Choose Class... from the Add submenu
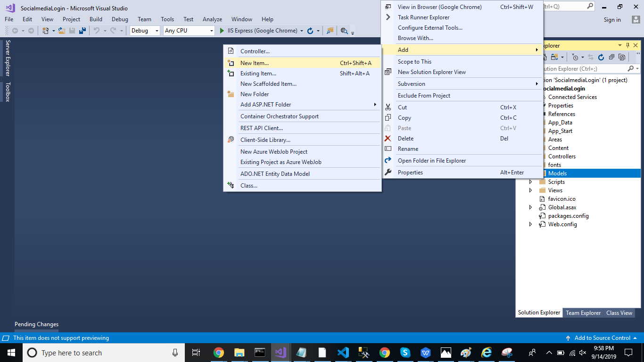 [x=249, y=186]
